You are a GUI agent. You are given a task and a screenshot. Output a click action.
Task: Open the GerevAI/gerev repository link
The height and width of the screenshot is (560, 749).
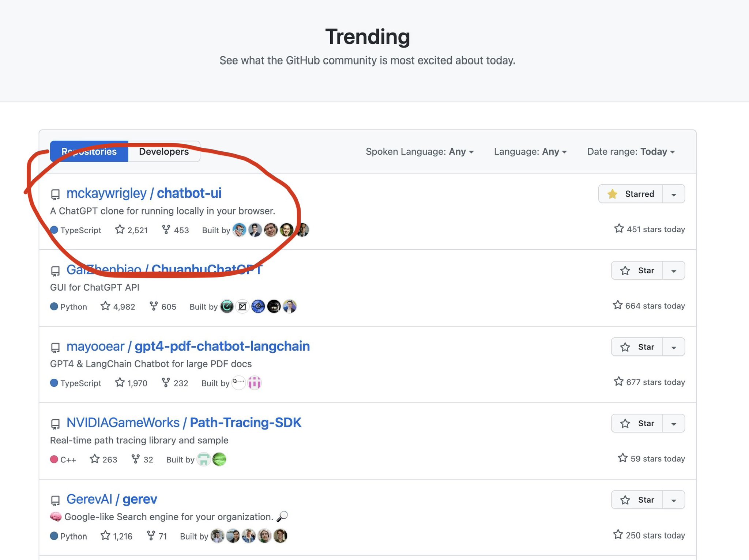point(112,499)
